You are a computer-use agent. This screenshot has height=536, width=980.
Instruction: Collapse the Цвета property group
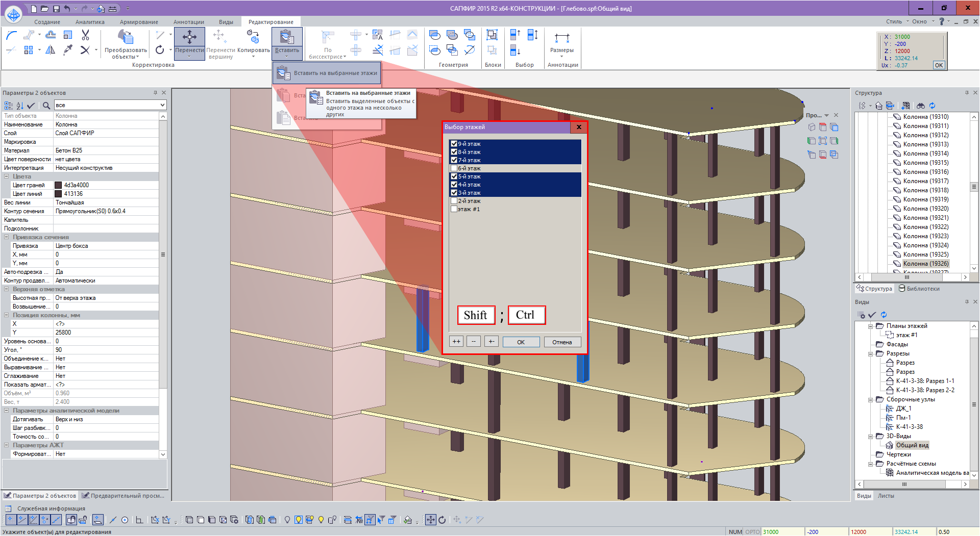[x=7, y=176]
